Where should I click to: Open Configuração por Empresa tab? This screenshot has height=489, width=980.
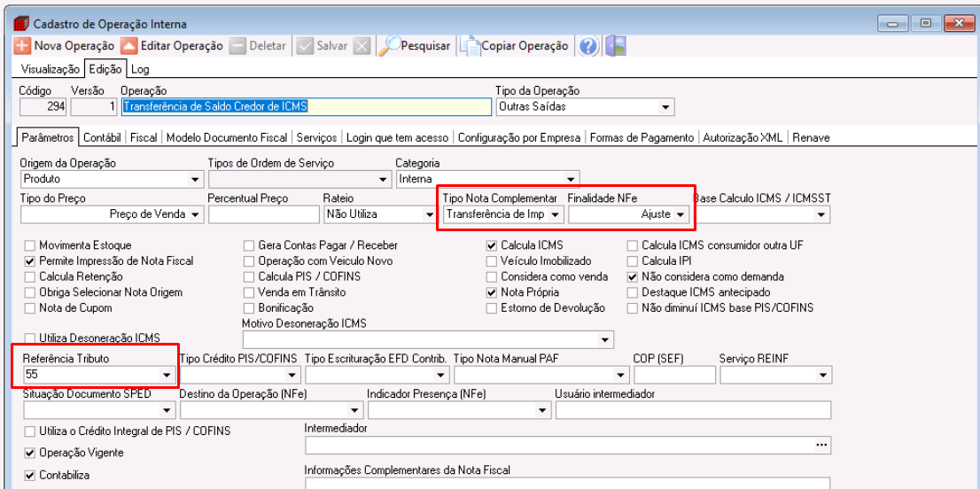coord(518,137)
